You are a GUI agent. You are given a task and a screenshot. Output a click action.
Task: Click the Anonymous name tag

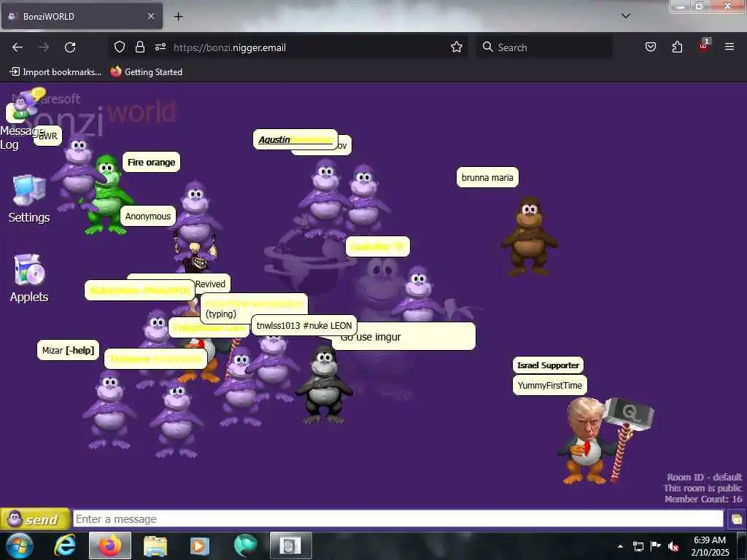point(147,216)
